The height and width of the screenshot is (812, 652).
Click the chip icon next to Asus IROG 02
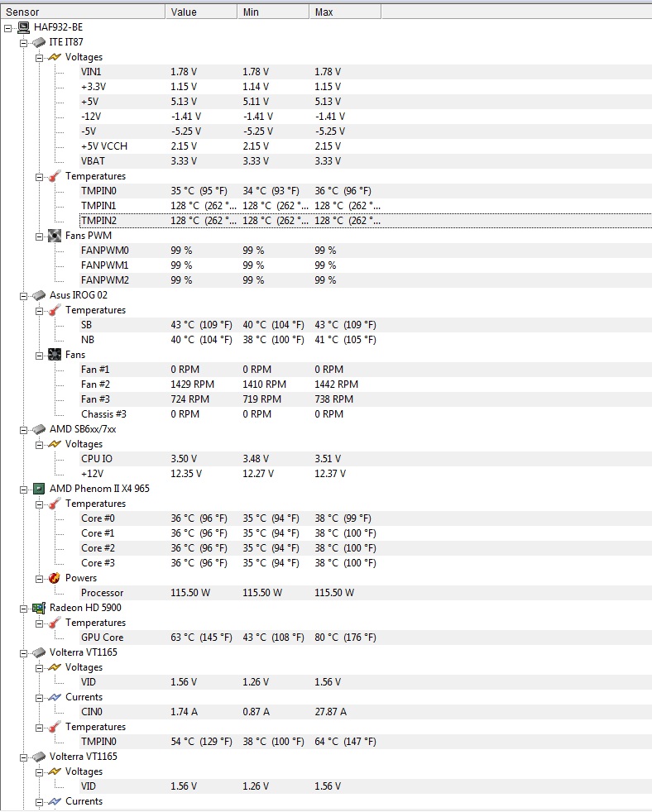pos(39,295)
